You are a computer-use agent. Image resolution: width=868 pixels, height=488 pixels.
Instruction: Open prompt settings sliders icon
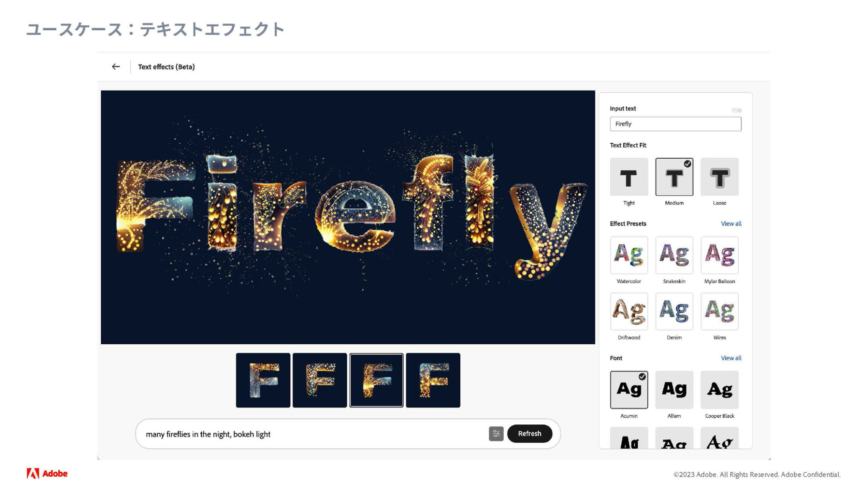click(x=496, y=434)
